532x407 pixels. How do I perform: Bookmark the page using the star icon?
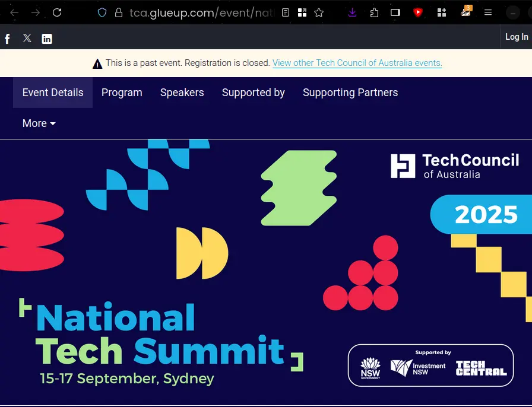[x=319, y=12]
